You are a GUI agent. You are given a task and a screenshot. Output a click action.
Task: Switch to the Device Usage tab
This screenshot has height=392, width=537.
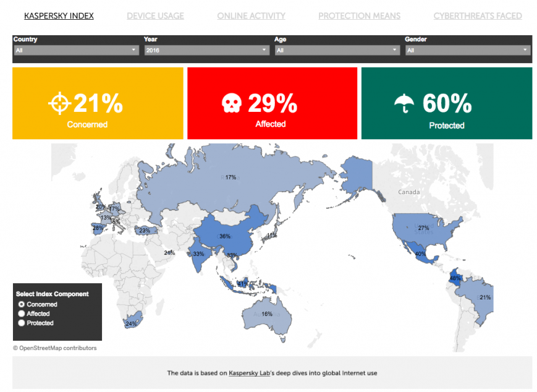[x=156, y=15]
